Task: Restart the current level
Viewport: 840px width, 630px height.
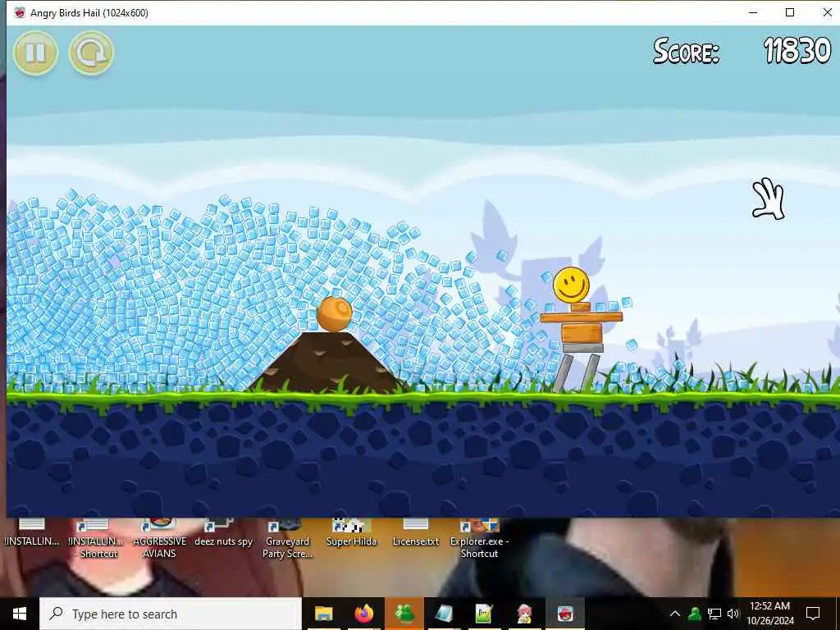Action: click(x=91, y=53)
